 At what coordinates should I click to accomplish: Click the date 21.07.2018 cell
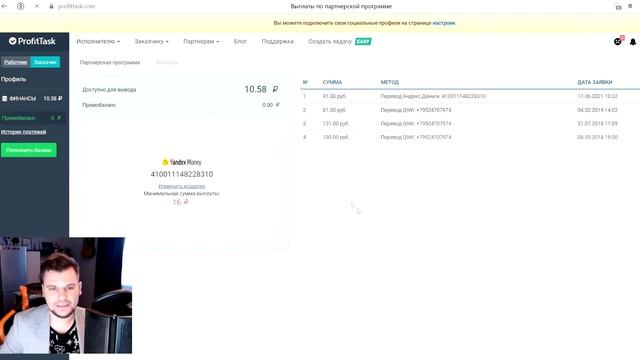tap(598, 124)
